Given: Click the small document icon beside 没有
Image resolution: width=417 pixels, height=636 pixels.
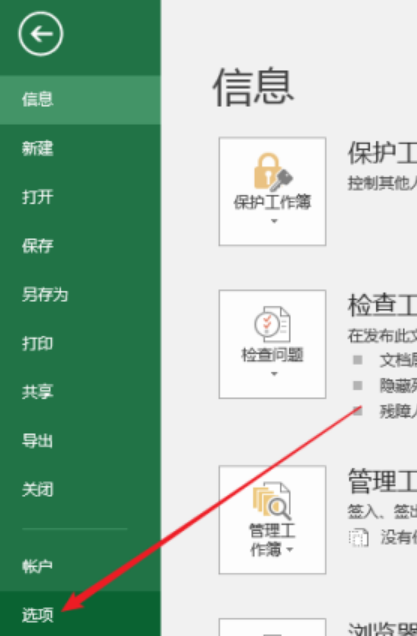Looking at the screenshot, I should (359, 538).
